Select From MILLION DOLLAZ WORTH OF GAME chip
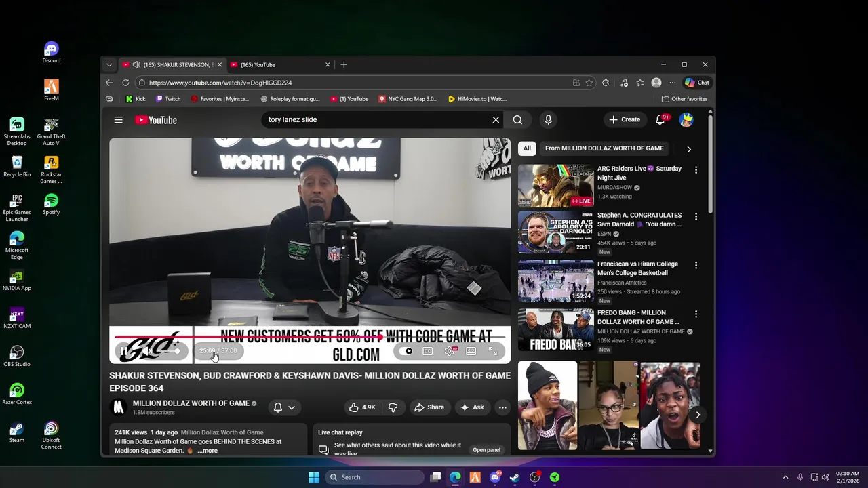This screenshot has height=488, width=868. point(604,148)
